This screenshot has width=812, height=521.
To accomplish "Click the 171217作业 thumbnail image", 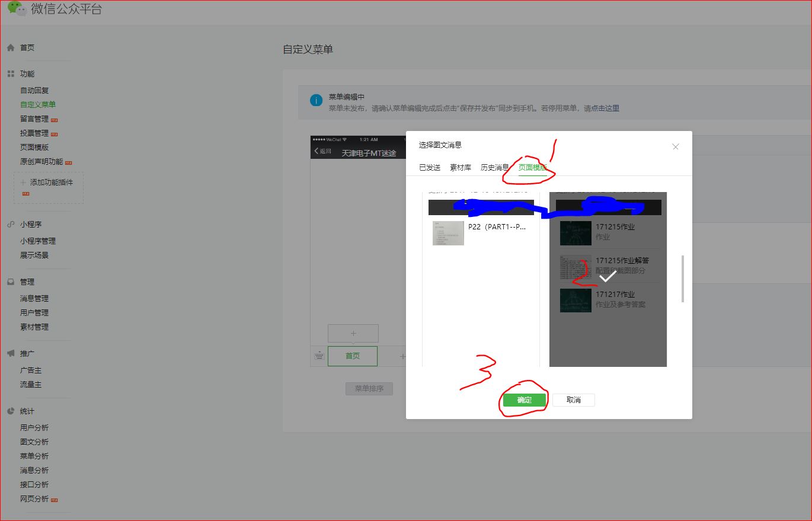I will [x=576, y=300].
